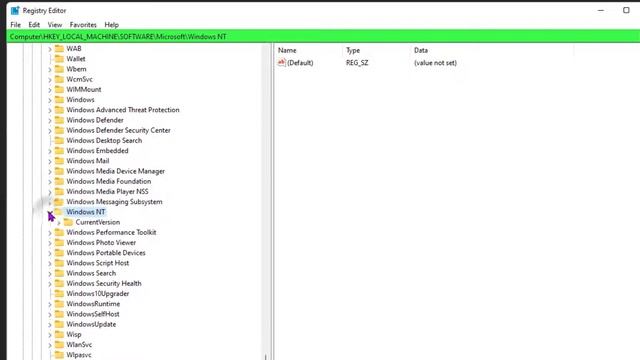
Task: Click the WlanSvc folder icon
Action: point(59,344)
